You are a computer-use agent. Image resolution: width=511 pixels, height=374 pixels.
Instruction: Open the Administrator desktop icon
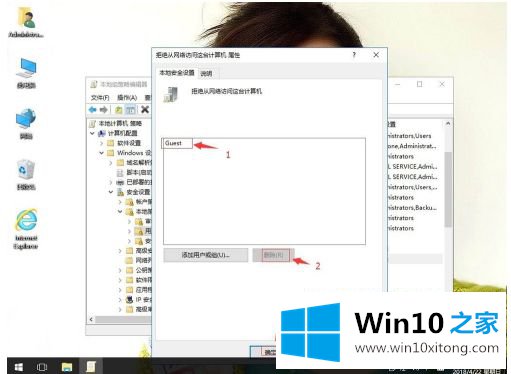[x=26, y=22]
